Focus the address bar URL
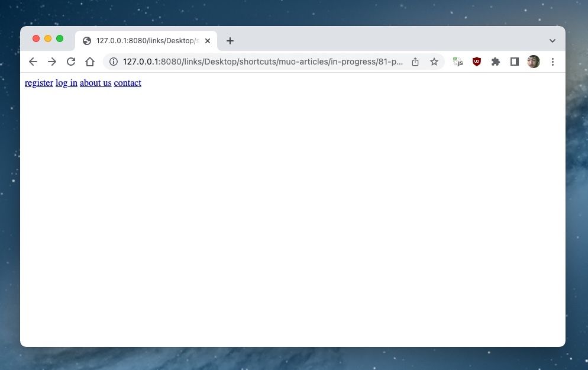The height and width of the screenshot is (370, 588). tap(263, 62)
